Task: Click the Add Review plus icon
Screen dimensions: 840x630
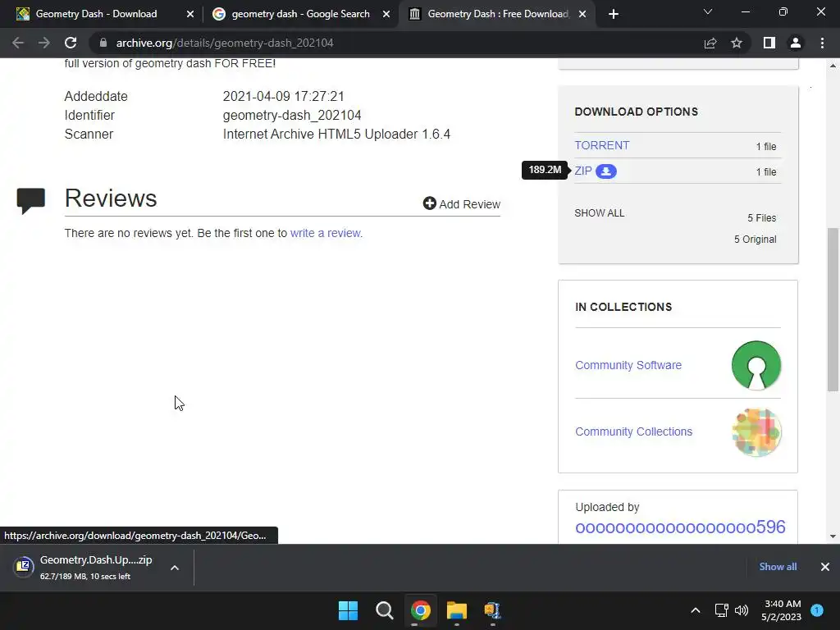Action: point(430,203)
